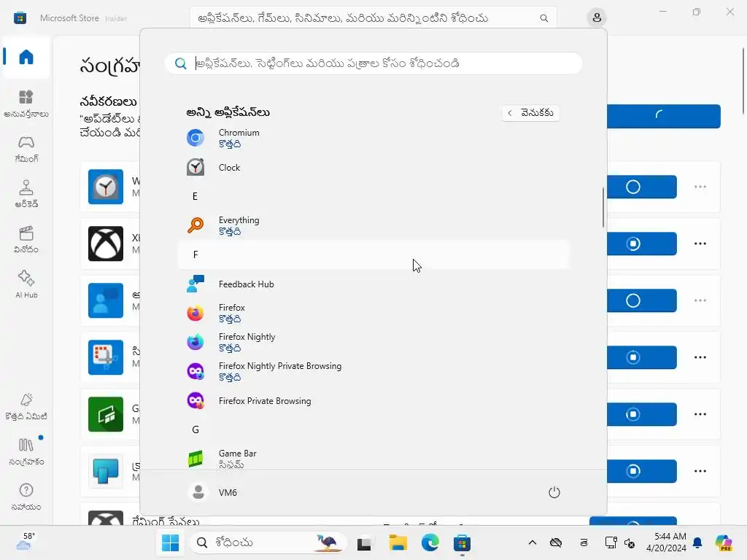Viewport: 747px width, 560px height.
Task: Show hidden system tray icons chevron
Action: [532, 542]
